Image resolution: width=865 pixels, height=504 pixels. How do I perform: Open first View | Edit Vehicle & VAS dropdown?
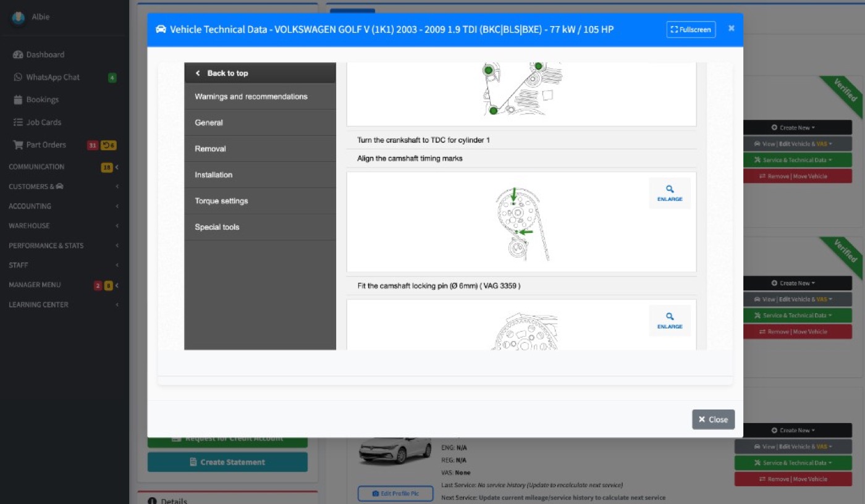pyautogui.click(x=793, y=144)
